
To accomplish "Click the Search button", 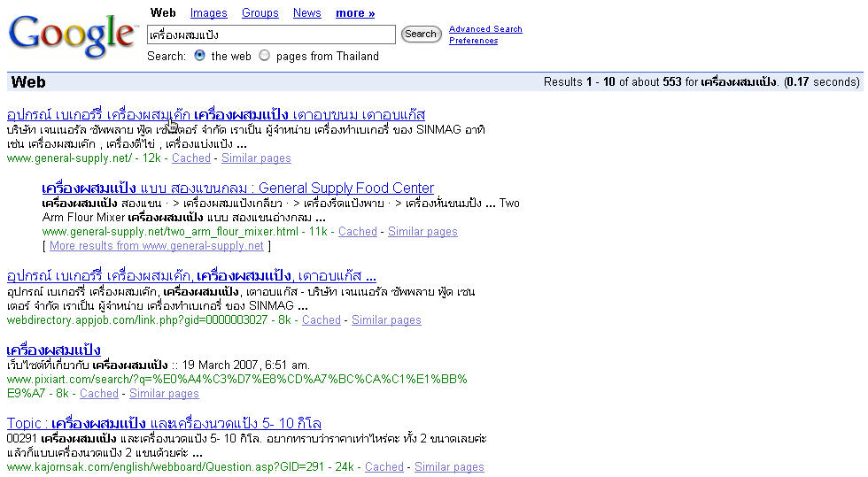I will 421,34.
